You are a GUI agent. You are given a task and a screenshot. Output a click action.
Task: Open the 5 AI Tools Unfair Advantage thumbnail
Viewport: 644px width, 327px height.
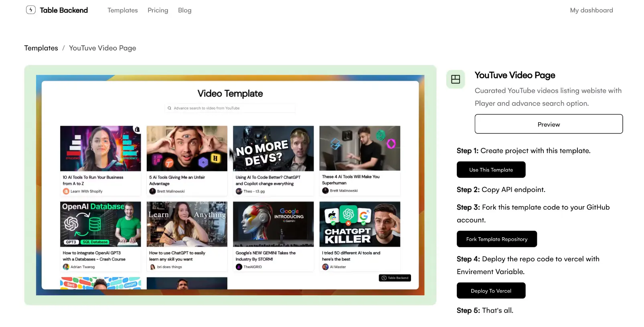[187, 148]
